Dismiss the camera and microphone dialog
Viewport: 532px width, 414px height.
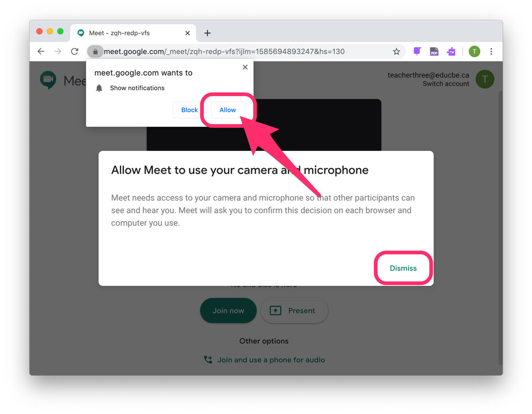tap(403, 268)
